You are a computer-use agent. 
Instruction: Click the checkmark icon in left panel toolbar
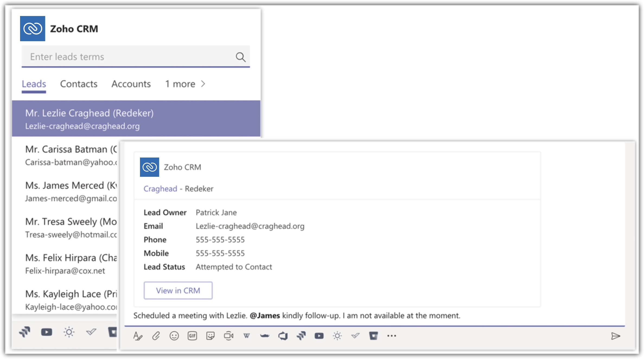(91, 332)
